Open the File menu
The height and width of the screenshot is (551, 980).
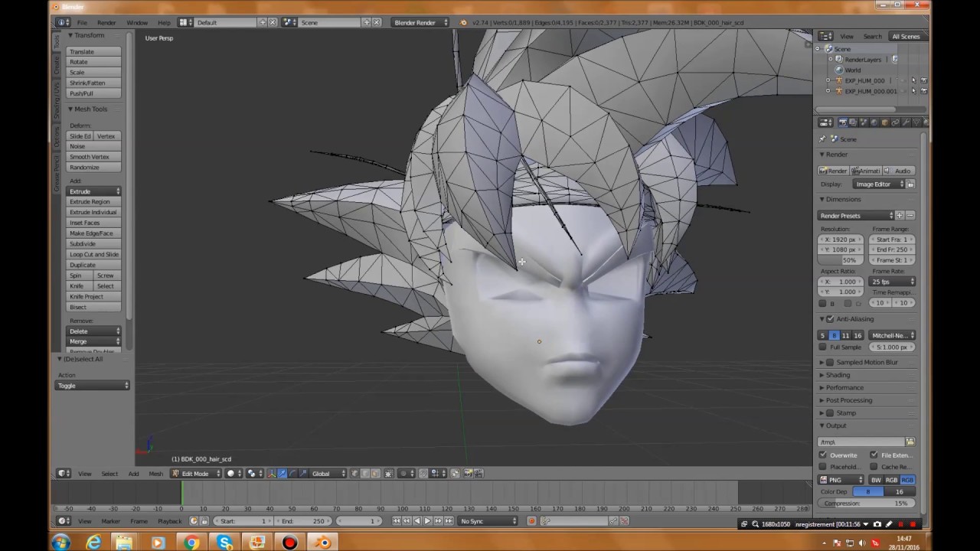[82, 22]
